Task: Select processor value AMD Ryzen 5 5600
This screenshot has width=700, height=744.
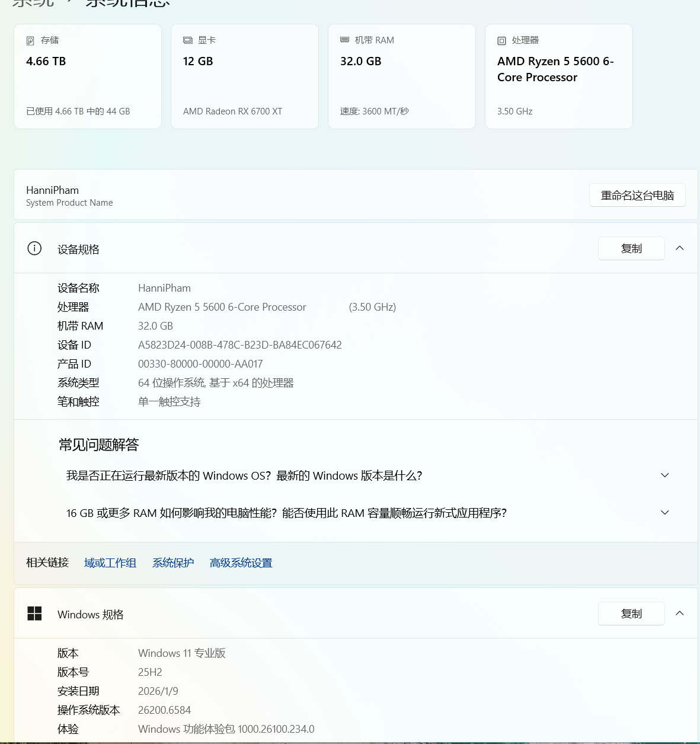Action: [222, 307]
